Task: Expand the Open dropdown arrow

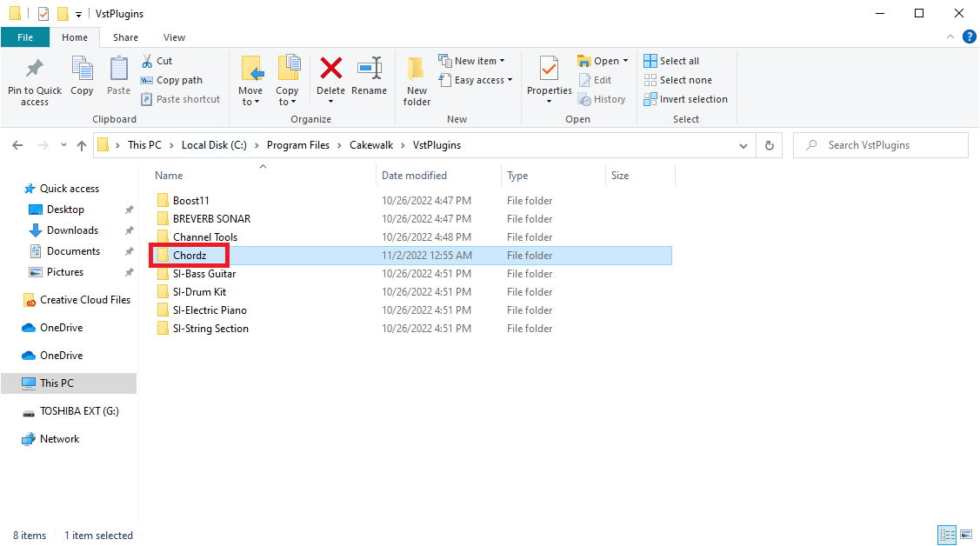Action: pos(625,61)
